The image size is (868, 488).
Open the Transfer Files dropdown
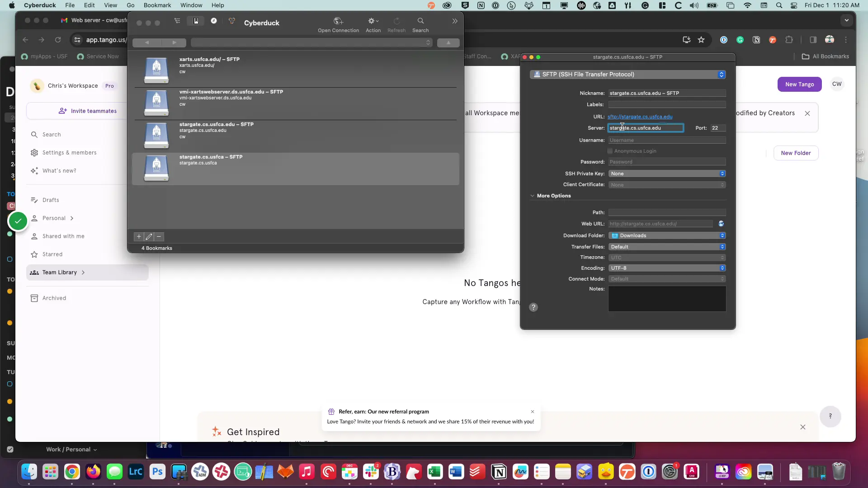tap(667, 247)
